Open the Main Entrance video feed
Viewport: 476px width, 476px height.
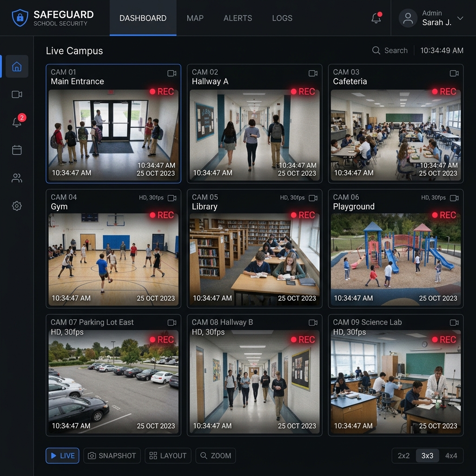point(113,135)
